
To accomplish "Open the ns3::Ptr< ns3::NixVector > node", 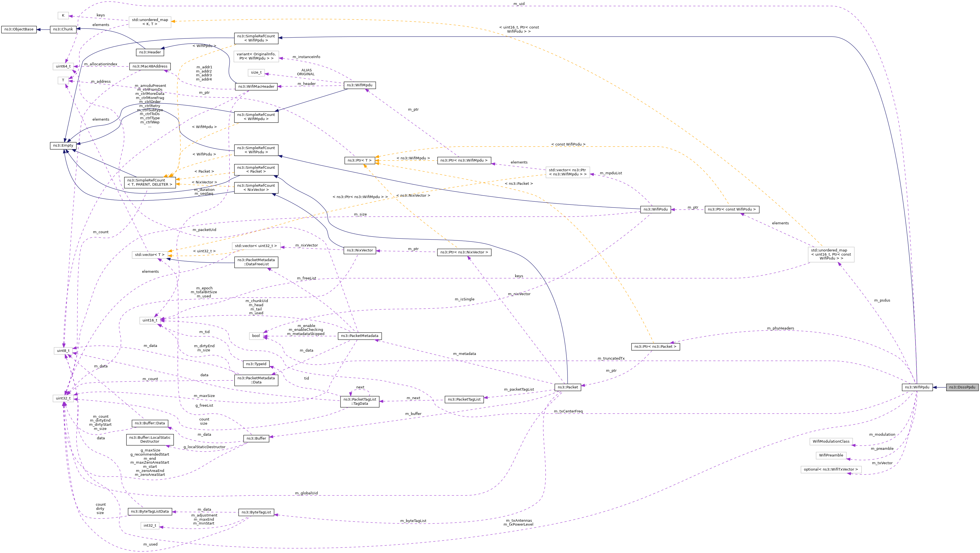I will (x=464, y=252).
